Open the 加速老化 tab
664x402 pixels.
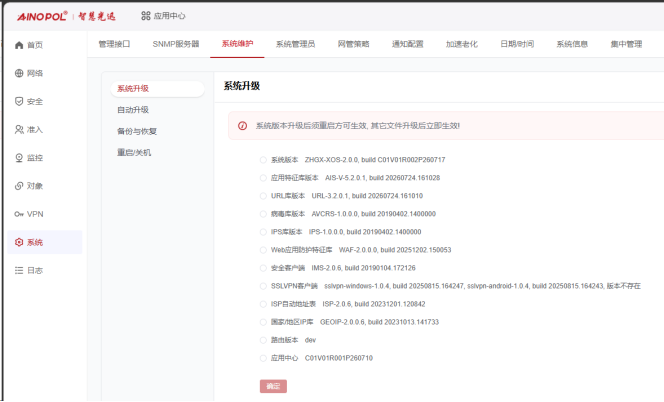click(462, 44)
